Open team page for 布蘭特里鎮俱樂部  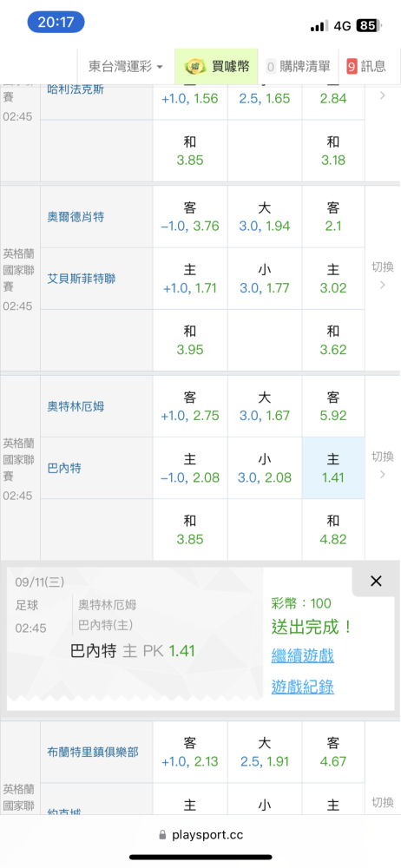click(93, 752)
